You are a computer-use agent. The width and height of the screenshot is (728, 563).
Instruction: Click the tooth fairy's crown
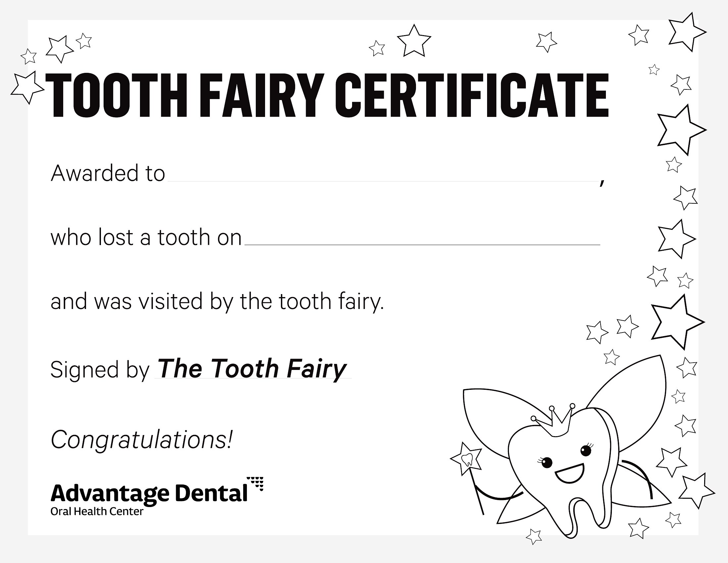554,421
